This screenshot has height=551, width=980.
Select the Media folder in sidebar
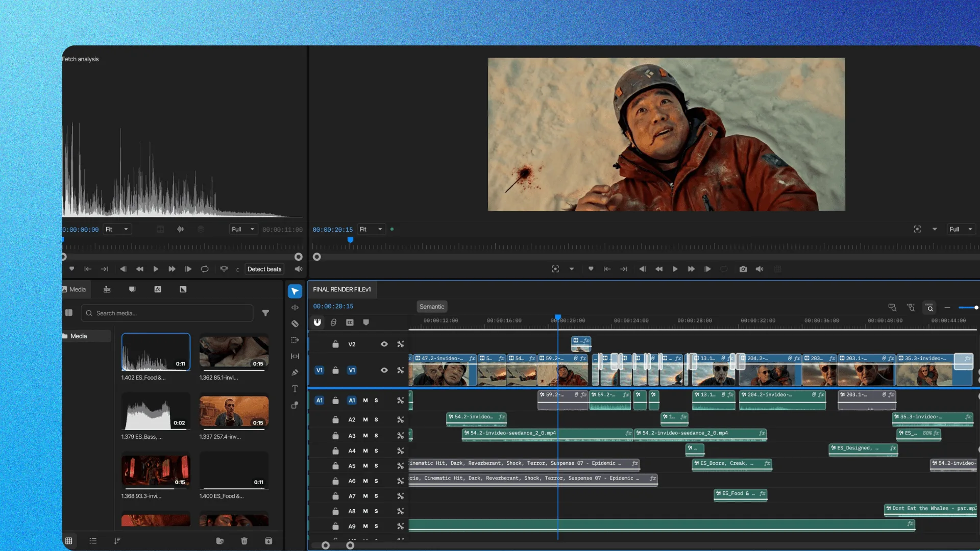(86, 336)
